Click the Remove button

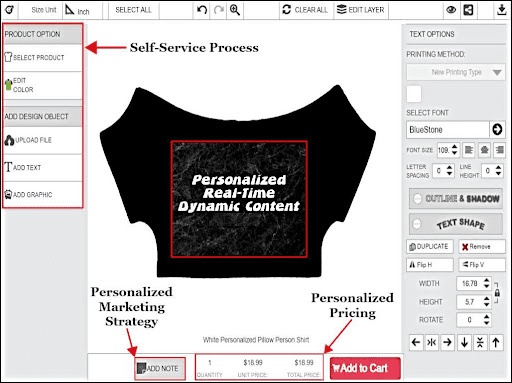pyautogui.click(x=482, y=247)
